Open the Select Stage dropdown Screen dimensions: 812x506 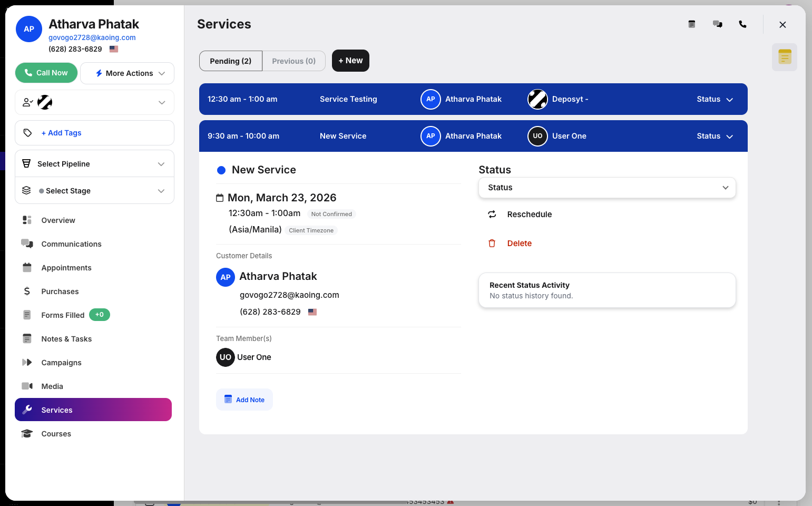point(94,191)
